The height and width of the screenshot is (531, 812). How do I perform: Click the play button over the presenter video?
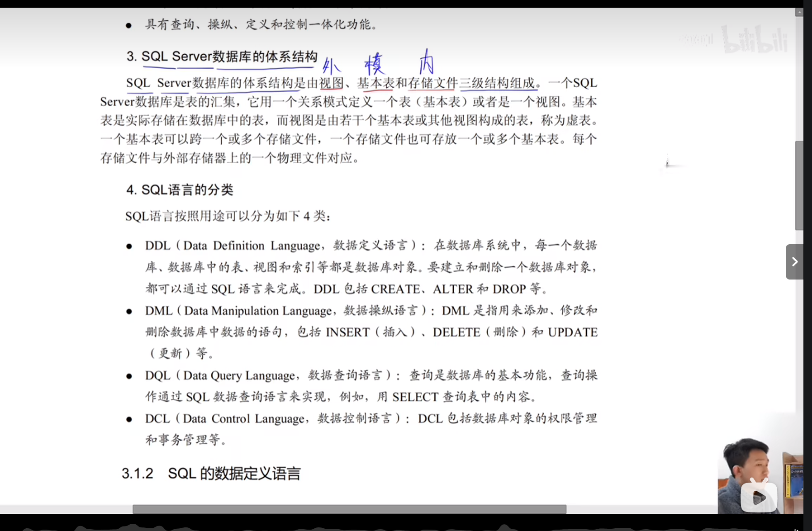tap(759, 497)
